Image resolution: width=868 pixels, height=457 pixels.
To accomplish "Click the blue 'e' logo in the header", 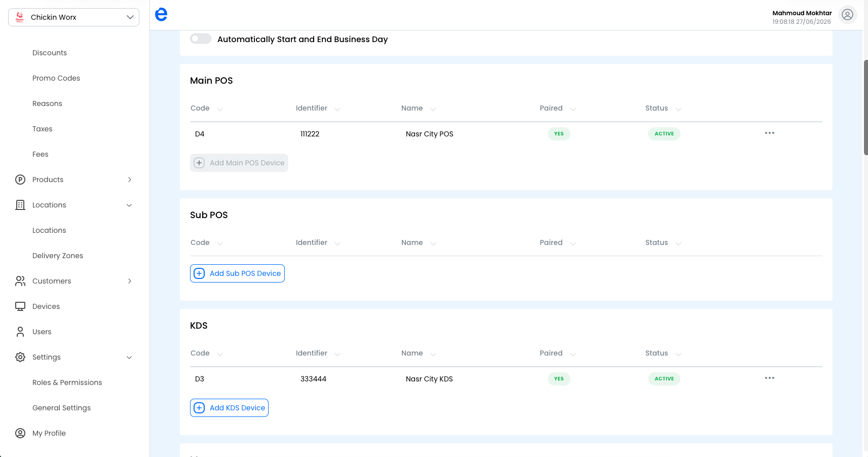I will tap(161, 15).
